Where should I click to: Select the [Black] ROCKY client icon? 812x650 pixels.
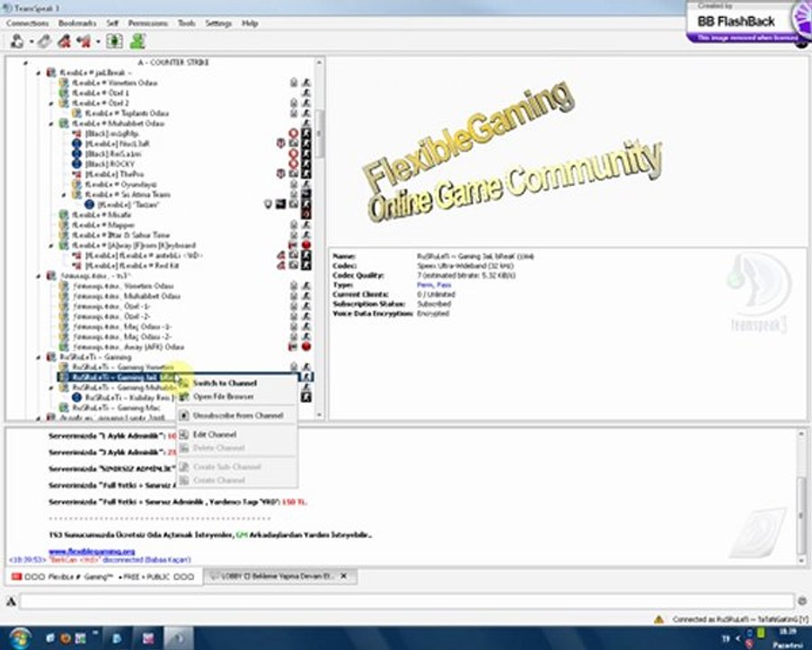pyautogui.click(x=77, y=164)
